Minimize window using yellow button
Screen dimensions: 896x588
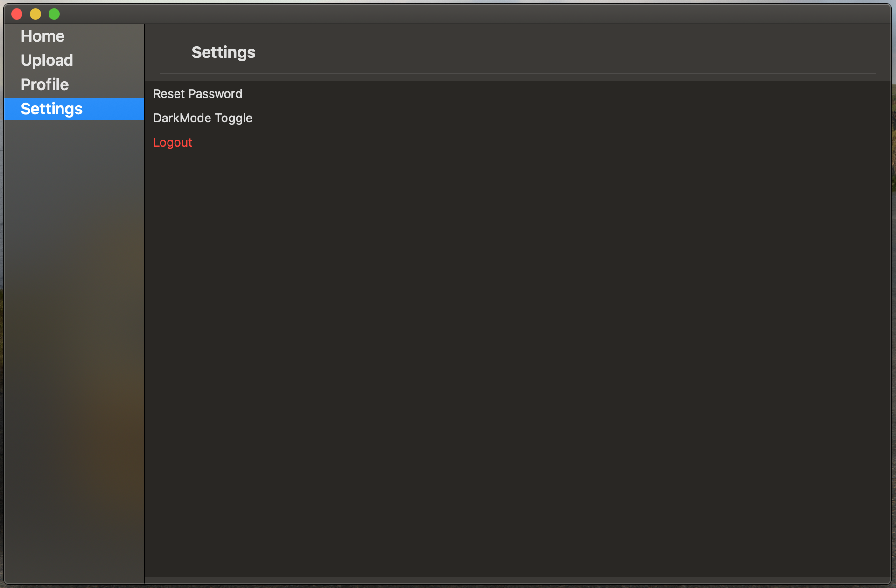(x=35, y=14)
